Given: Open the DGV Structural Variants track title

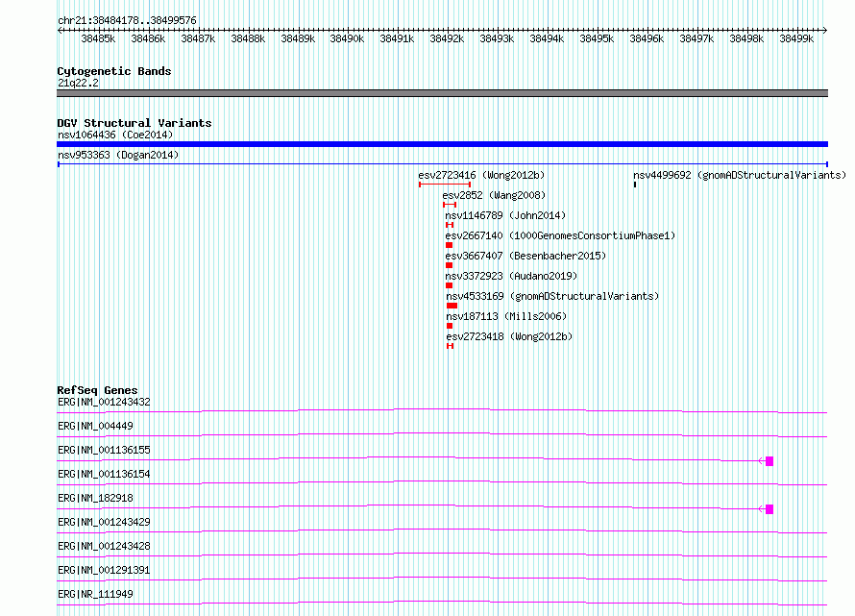Looking at the screenshot, I should coord(134,123).
